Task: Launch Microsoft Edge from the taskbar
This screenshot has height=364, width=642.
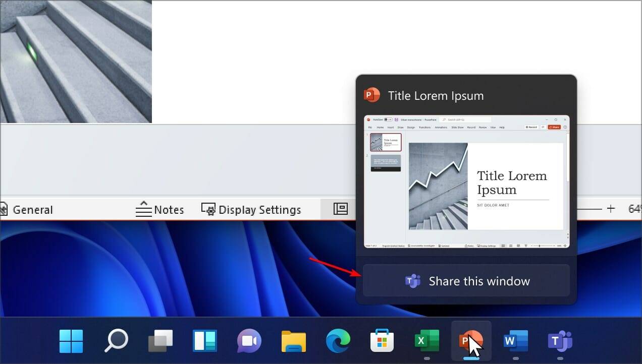Action: [338, 341]
